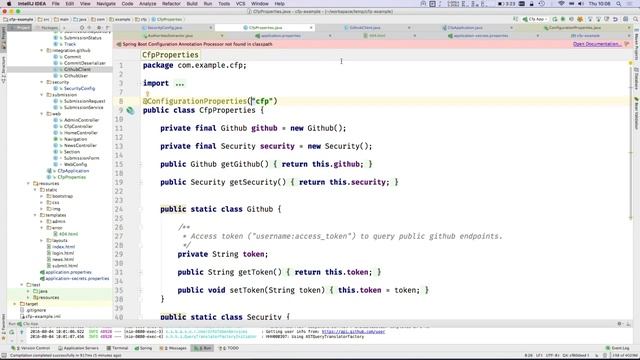Screen dimensions: 640x360
Task: Click the yellow warning marker atop editor scrollbar
Action: coord(630,63)
